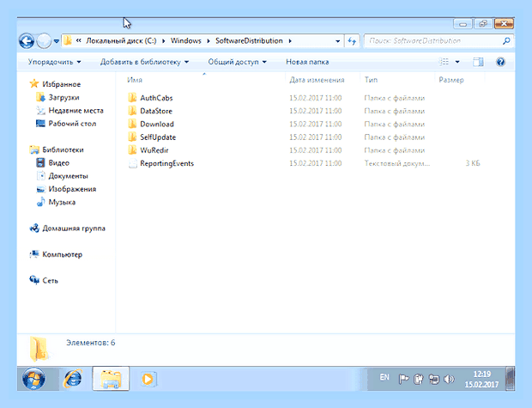The height and width of the screenshot is (408, 532).
Task: Launch Windows Media Player from taskbar
Action: tap(148, 379)
